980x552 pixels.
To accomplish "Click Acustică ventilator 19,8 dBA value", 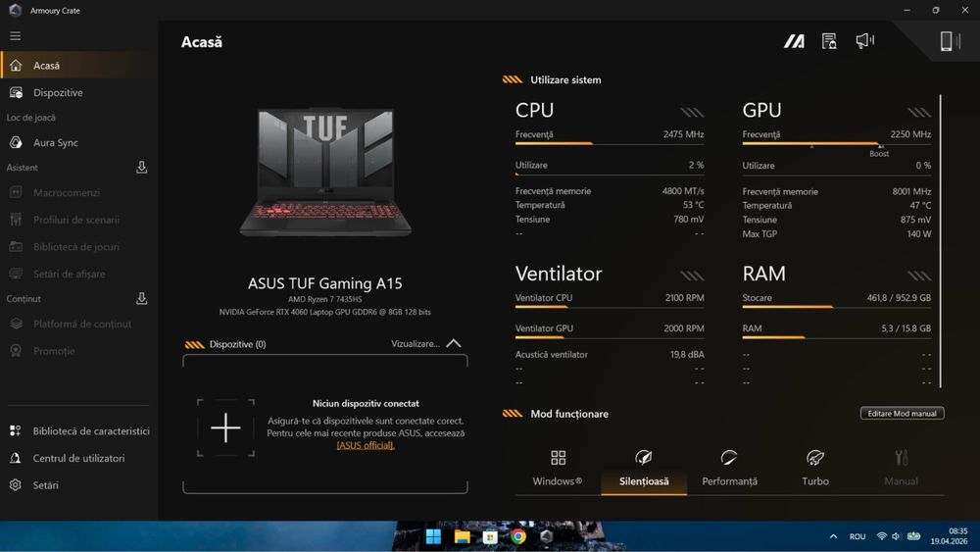I will tap(687, 355).
